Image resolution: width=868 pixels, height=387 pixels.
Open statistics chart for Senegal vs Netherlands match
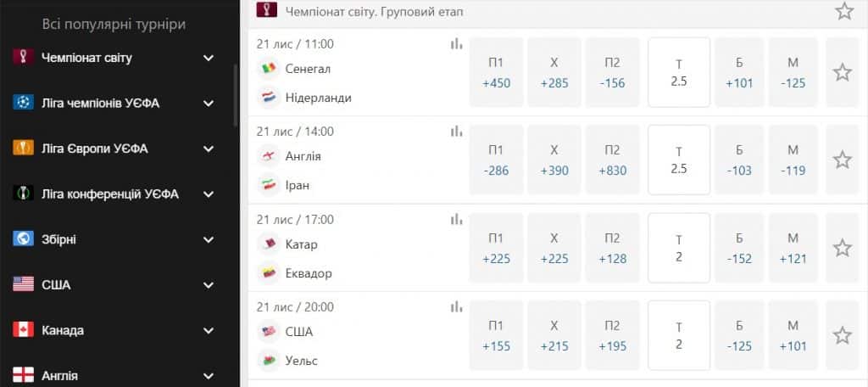click(457, 44)
